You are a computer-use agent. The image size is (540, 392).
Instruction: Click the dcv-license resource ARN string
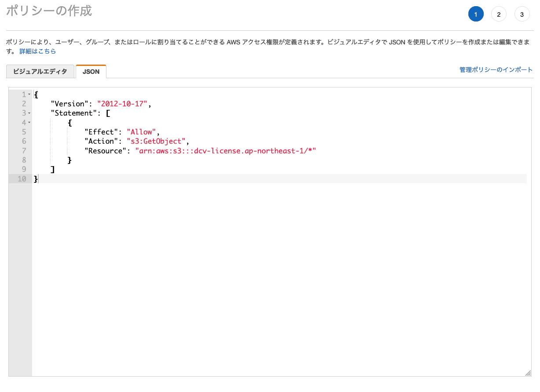(x=226, y=151)
